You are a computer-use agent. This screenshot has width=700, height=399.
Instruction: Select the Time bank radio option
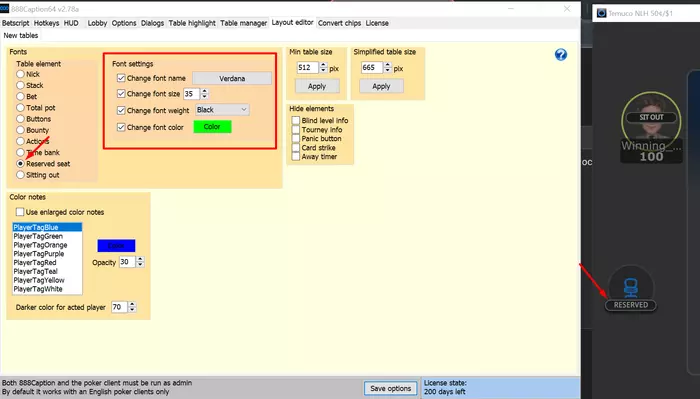[x=20, y=153]
